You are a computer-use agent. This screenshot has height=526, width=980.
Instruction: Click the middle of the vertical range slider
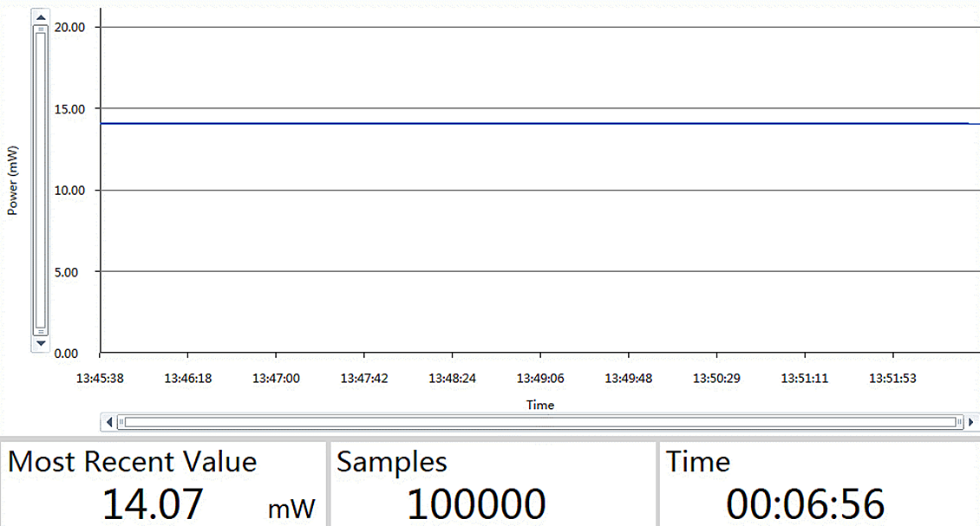point(40,180)
